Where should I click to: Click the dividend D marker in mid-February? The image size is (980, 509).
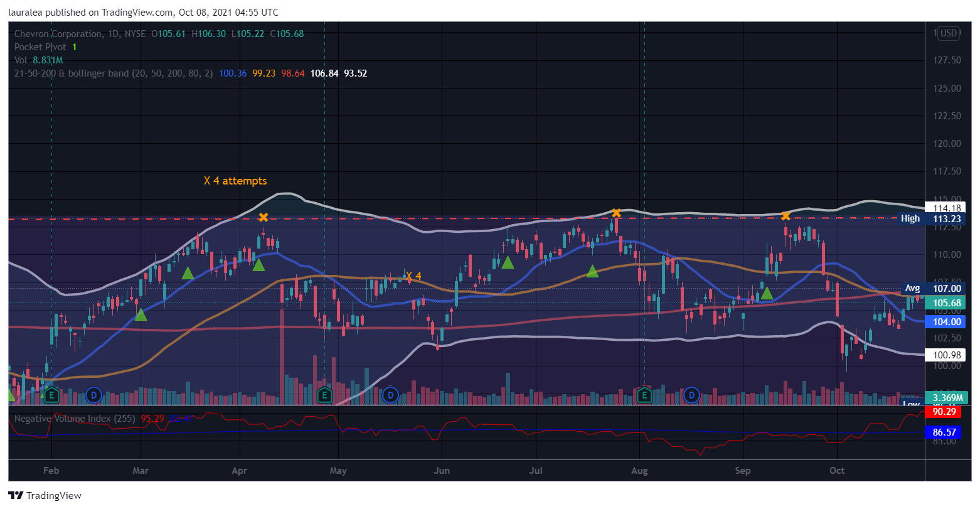93,395
